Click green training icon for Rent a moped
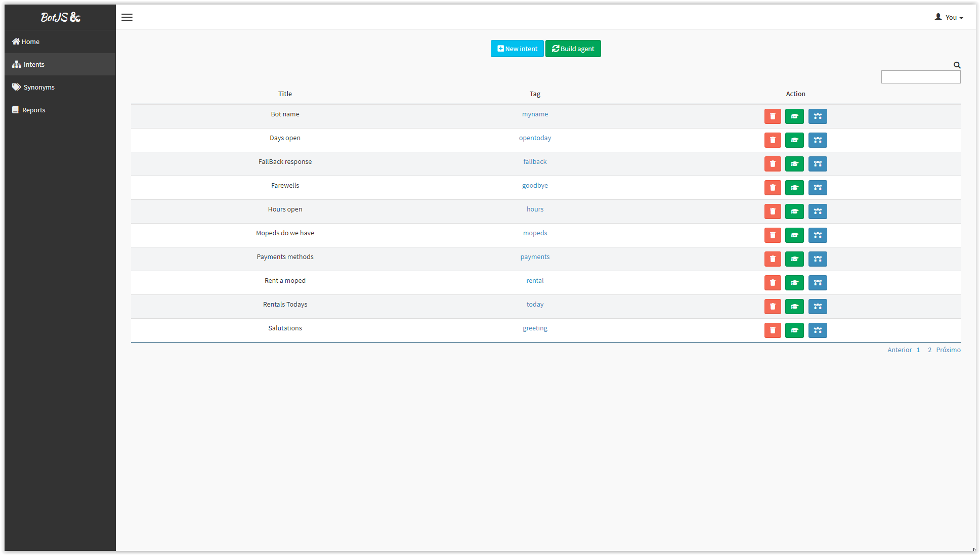980x555 pixels. click(x=794, y=283)
